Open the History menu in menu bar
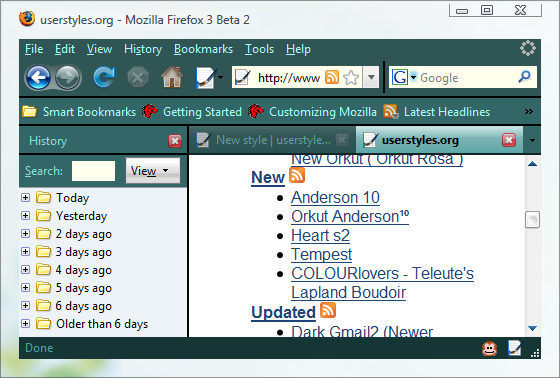The height and width of the screenshot is (378, 560). point(143,49)
